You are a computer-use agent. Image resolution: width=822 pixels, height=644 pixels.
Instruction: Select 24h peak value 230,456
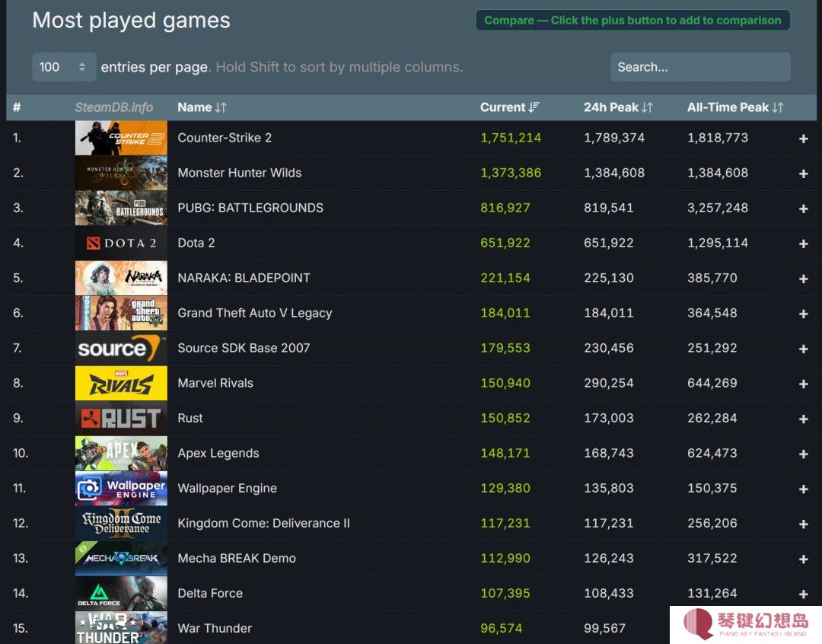click(x=609, y=348)
